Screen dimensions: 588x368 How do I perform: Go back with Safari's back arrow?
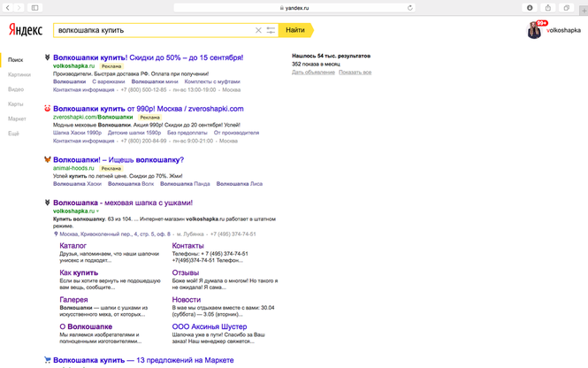(7, 7)
